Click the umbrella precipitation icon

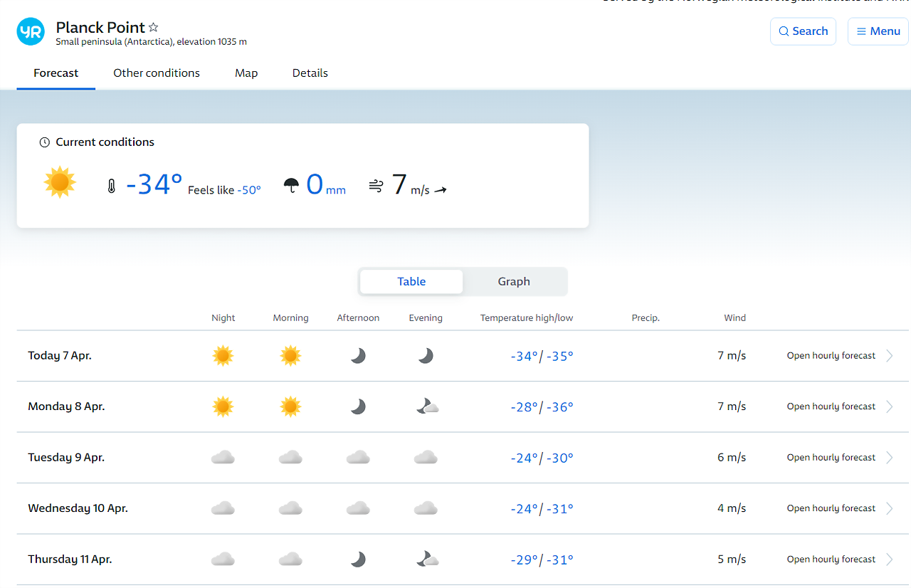coord(291,187)
